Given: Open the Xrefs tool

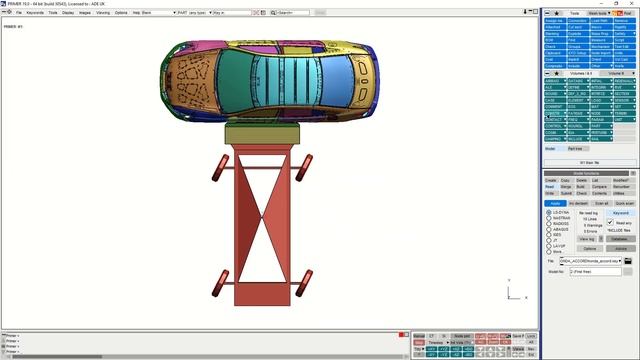Looking at the screenshot, I should [625, 66].
